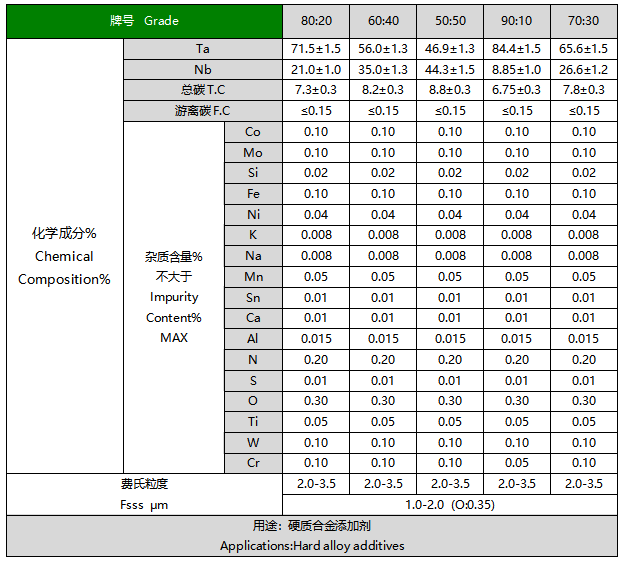Click the 0.008 K value under 90:10
Image resolution: width=625 pixels, height=563 pixels.
[517, 235]
